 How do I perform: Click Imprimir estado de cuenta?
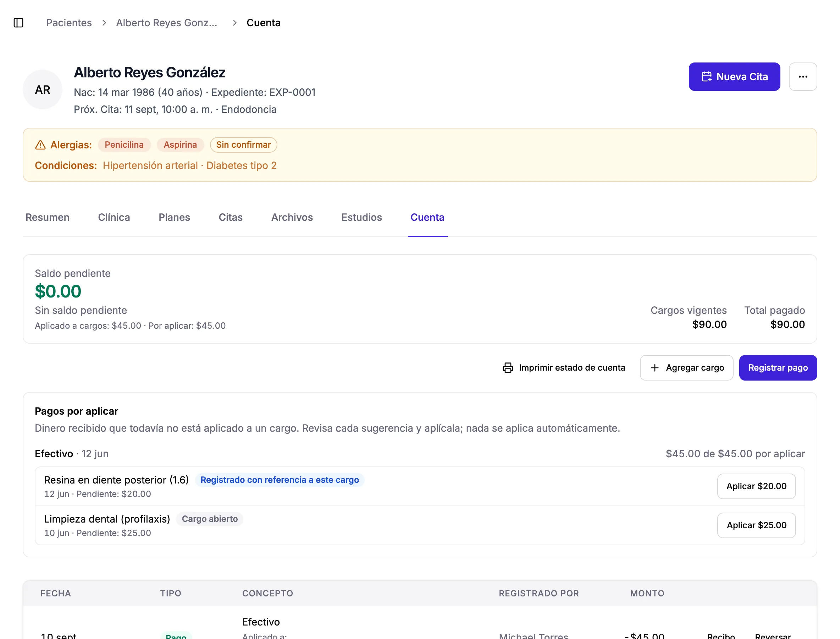[x=564, y=368]
